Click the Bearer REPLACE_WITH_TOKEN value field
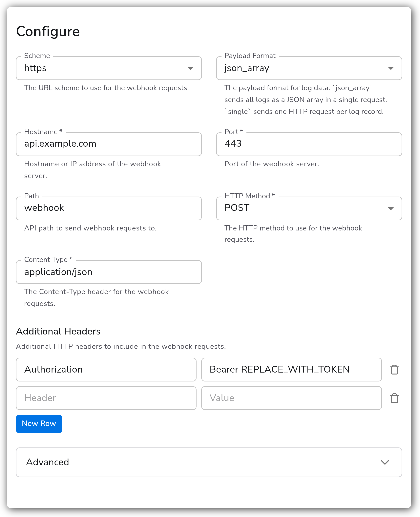Image resolution: width=420 pixels, height=517 pixels. (x=292, y=369)
